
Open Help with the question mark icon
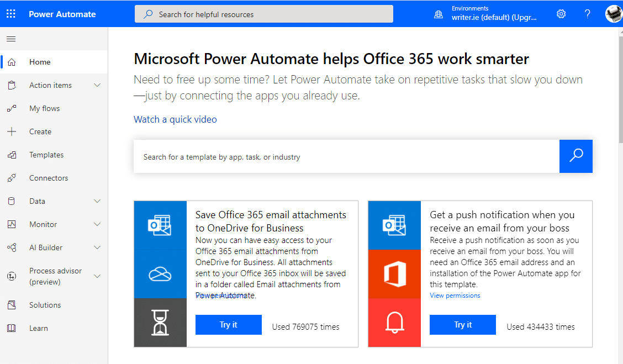click(587, 14)
